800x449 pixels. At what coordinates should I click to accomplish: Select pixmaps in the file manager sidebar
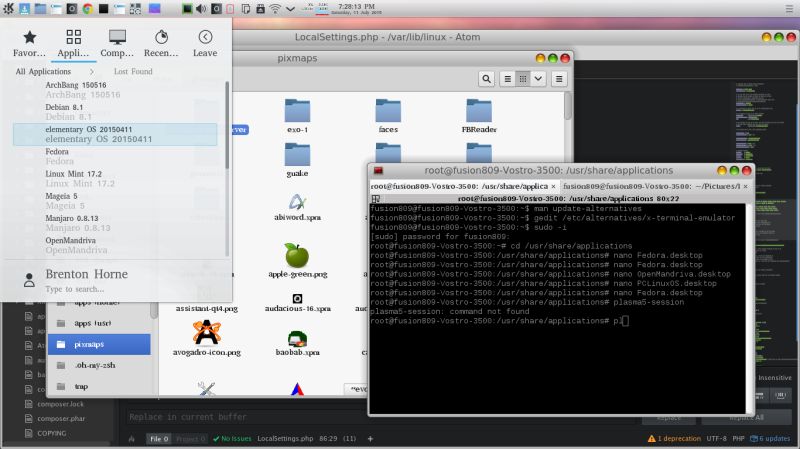click(x=99, y=344)
